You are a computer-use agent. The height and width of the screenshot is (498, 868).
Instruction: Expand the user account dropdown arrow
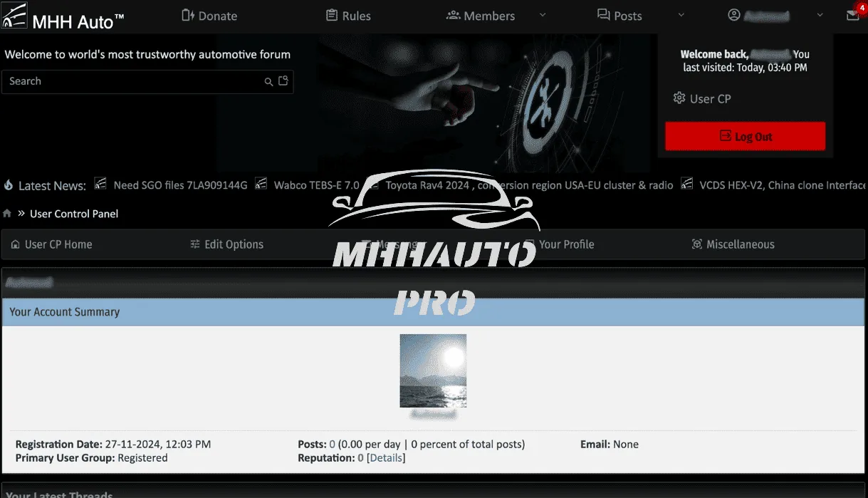pos(820,16)
